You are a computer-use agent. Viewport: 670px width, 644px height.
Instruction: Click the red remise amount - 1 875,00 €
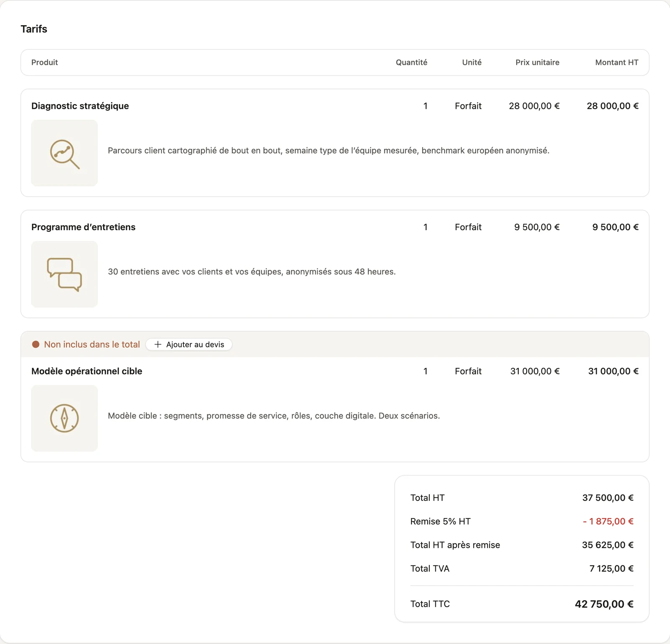tap(608, 521)
